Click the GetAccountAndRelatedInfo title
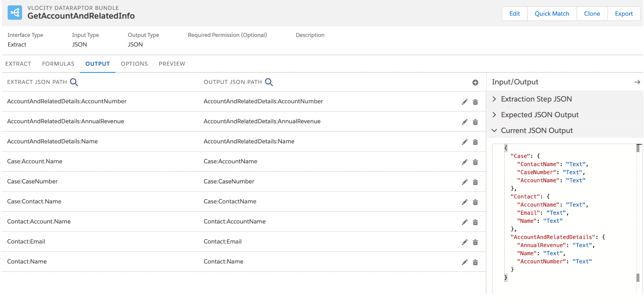 [81, 16]
